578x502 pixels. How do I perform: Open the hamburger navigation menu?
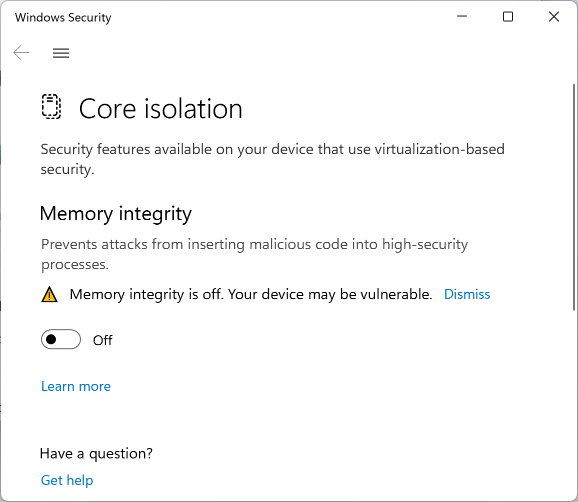61,53
